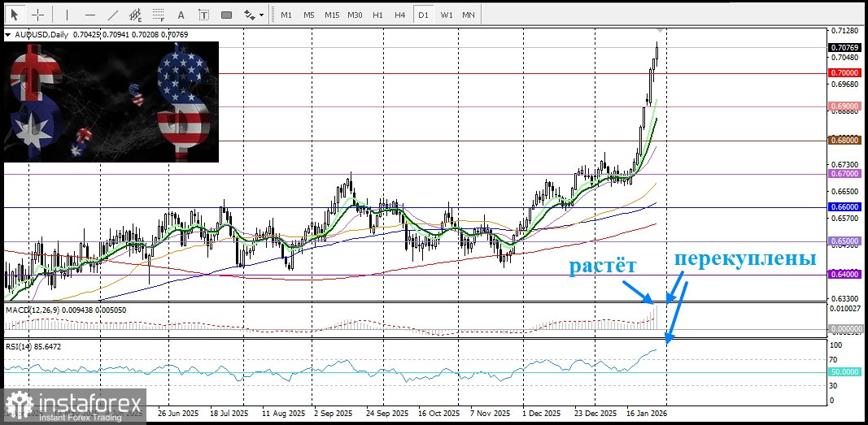Pick the horizontal line drawing tool
The image size is (868, 425).
(x=90, y=15)
